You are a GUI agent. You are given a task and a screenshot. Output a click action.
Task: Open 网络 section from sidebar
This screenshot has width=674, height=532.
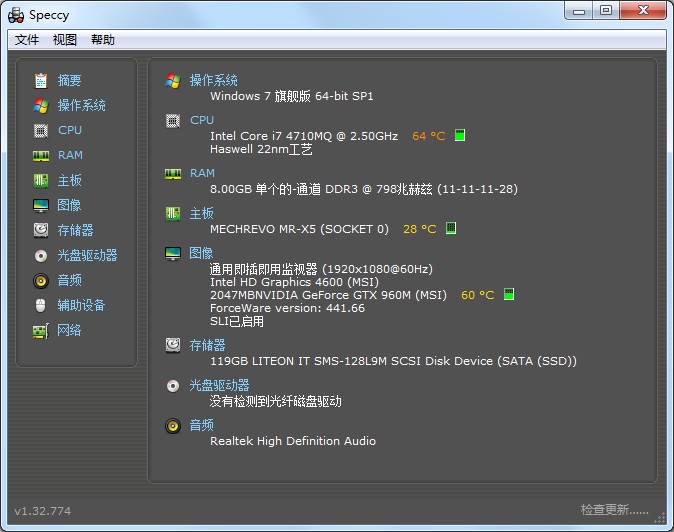click(69, 330)
